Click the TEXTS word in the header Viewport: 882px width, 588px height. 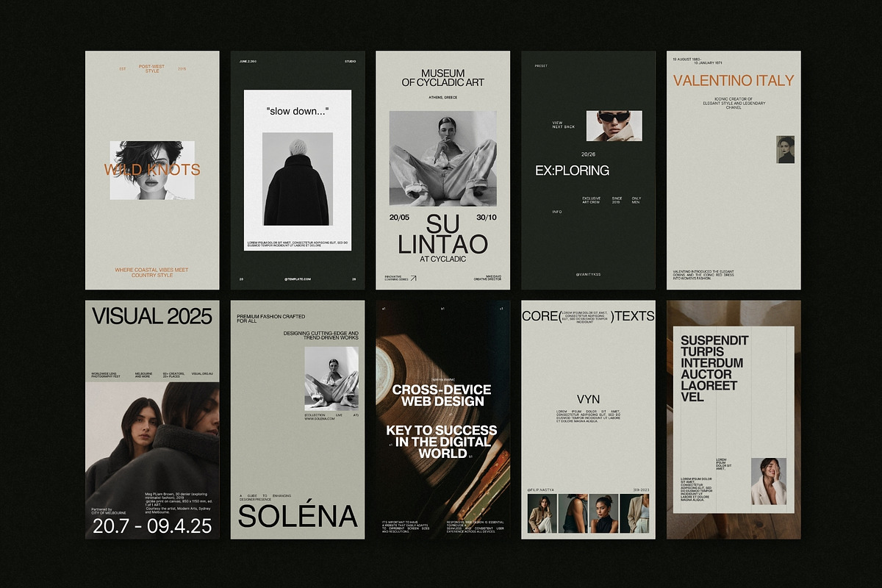635,316
